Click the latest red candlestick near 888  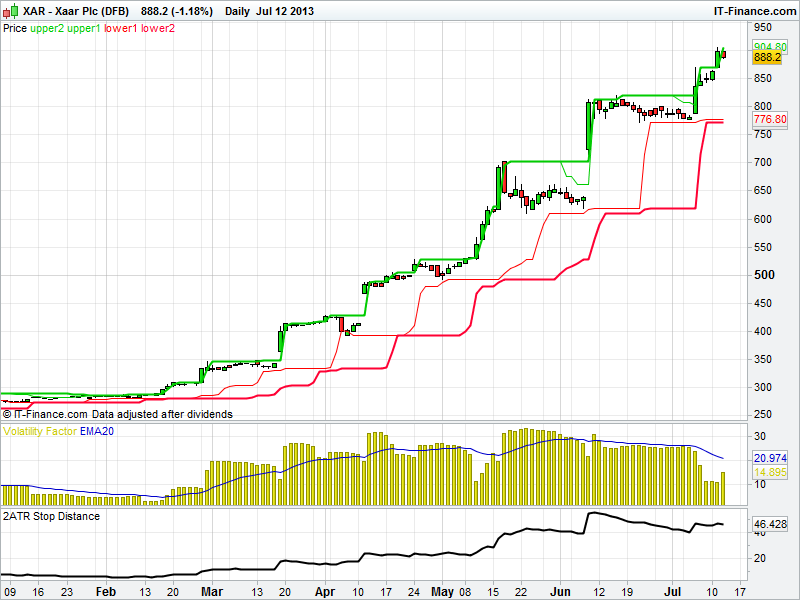724,54
